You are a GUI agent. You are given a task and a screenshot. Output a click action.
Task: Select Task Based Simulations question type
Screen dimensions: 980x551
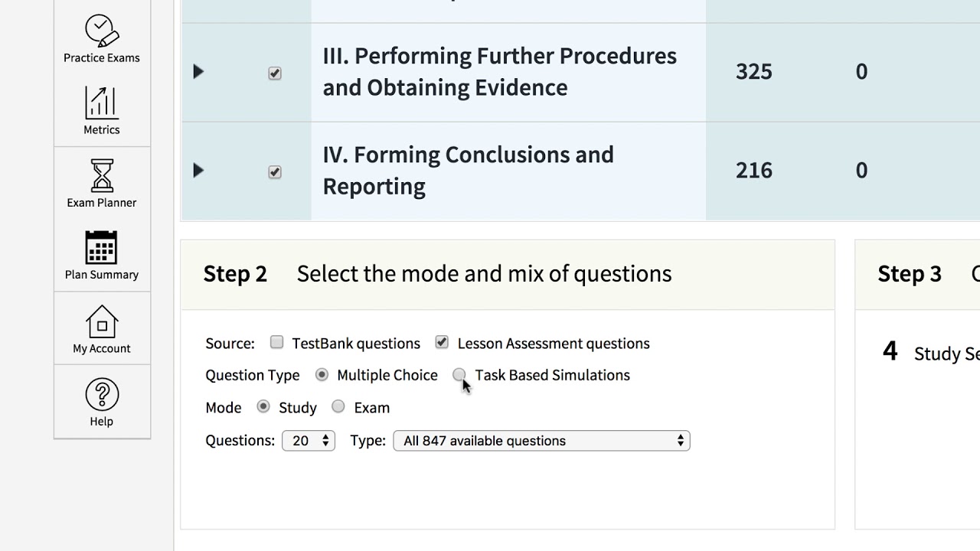coord(459,375)
